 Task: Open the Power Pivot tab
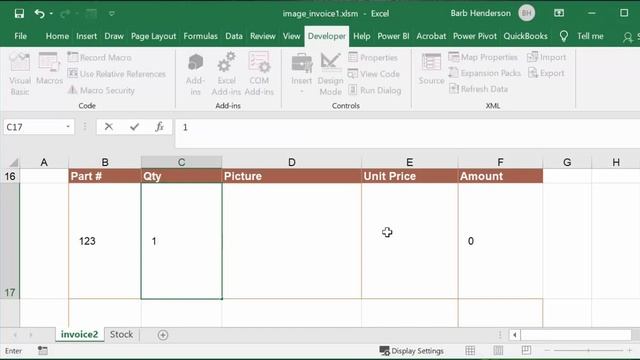pyautogui.click(x=475, y=36)
